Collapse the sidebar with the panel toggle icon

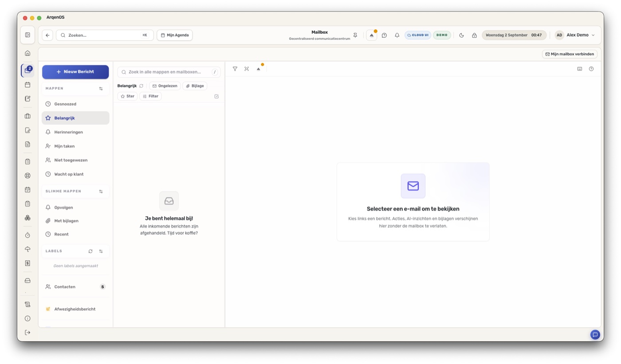coord(28,35)
